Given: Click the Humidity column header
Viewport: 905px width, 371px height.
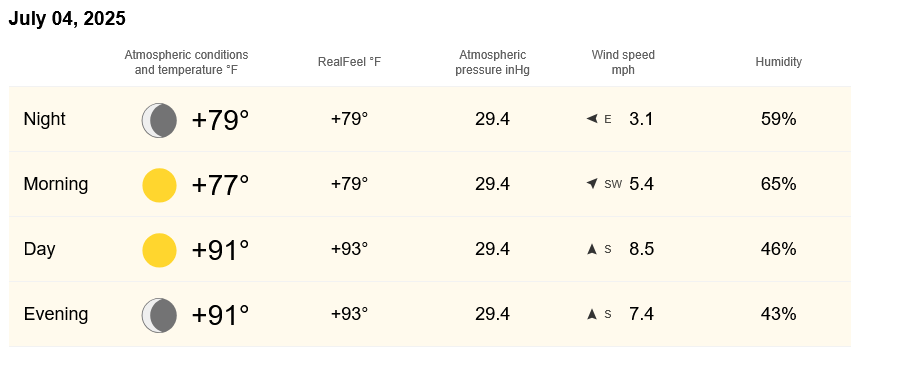Looking at the screenshot, I should (779, 62).
